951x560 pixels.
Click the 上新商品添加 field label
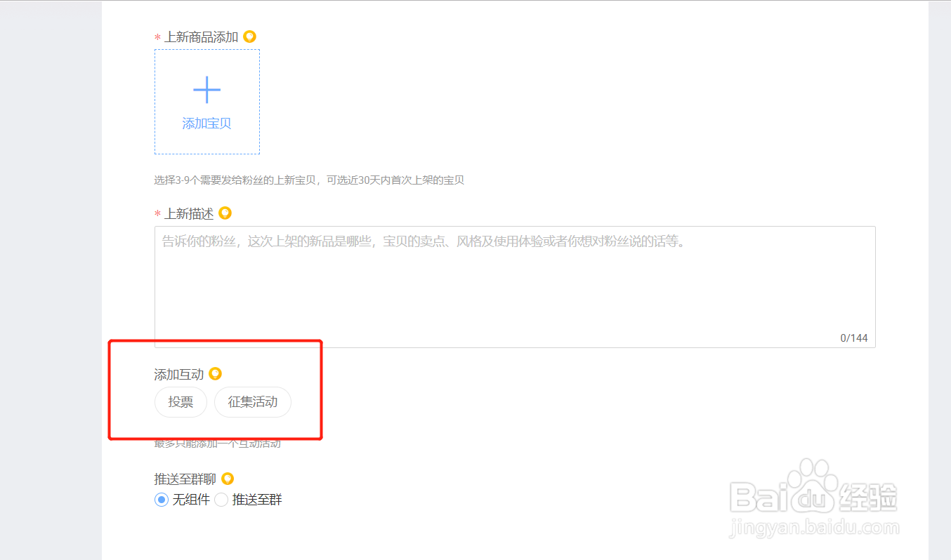click(201, 37)
